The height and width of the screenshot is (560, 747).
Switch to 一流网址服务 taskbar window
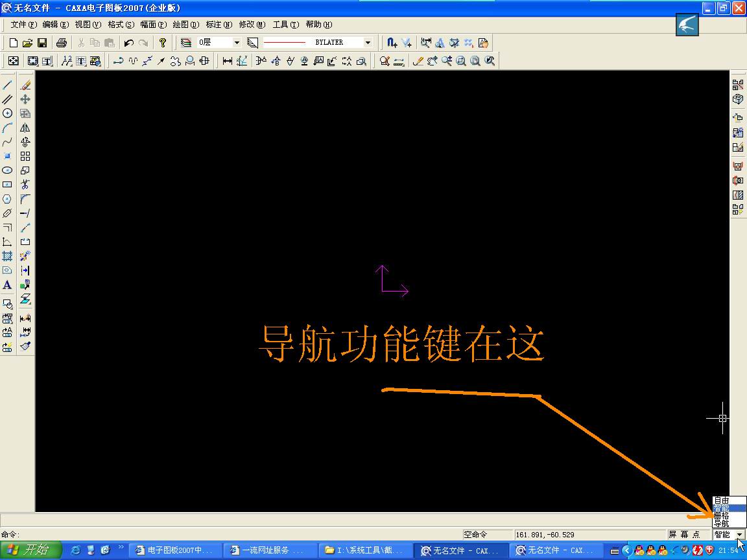(270, 550)
